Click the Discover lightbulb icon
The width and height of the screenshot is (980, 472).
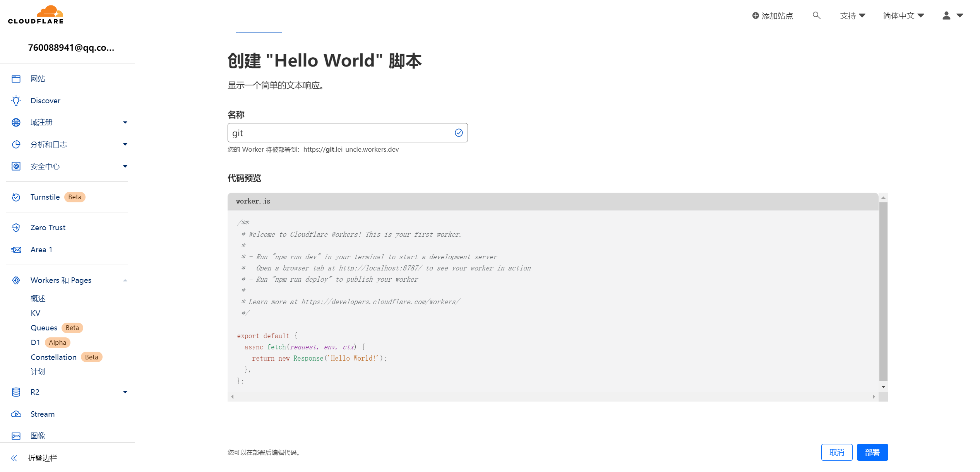(16, 101)
